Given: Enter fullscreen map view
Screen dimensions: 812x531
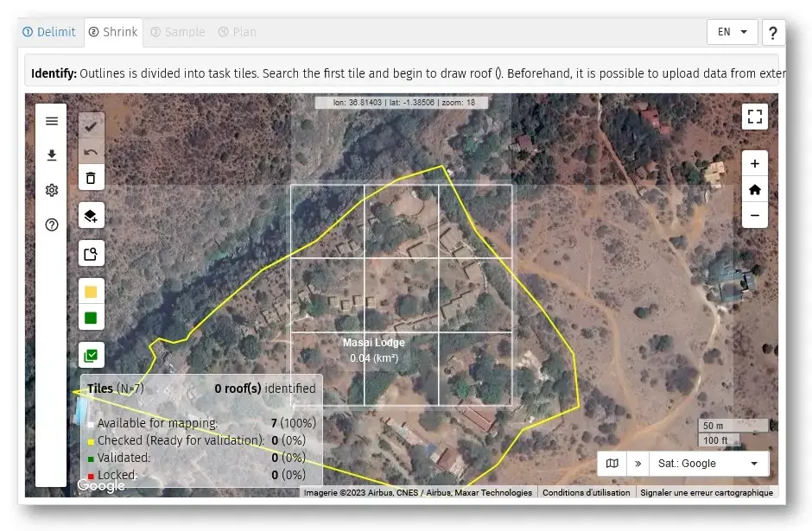Looking at the screenshot, I should click(754, 117).
